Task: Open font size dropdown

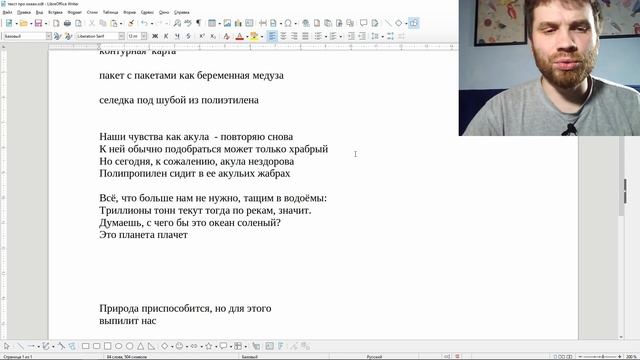Action: (144, 36)
